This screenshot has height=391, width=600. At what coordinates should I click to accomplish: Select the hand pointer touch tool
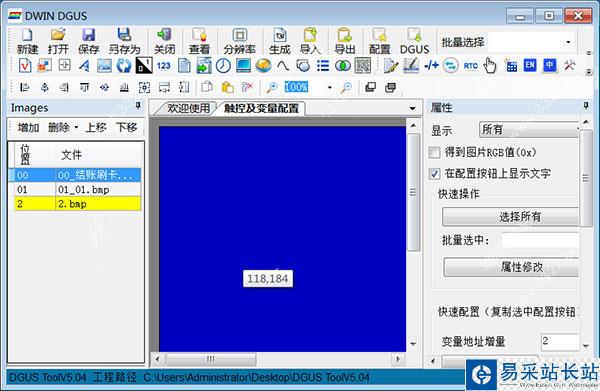[490, 66]
